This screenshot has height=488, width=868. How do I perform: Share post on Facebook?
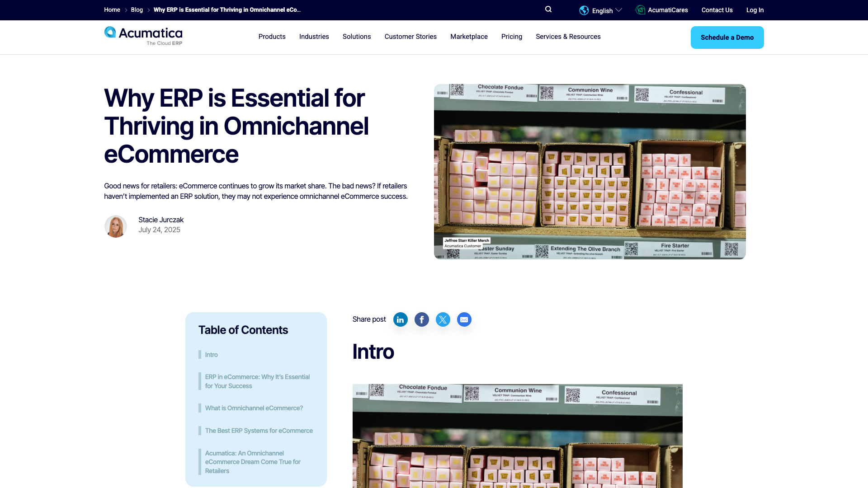tap(422, 319)
